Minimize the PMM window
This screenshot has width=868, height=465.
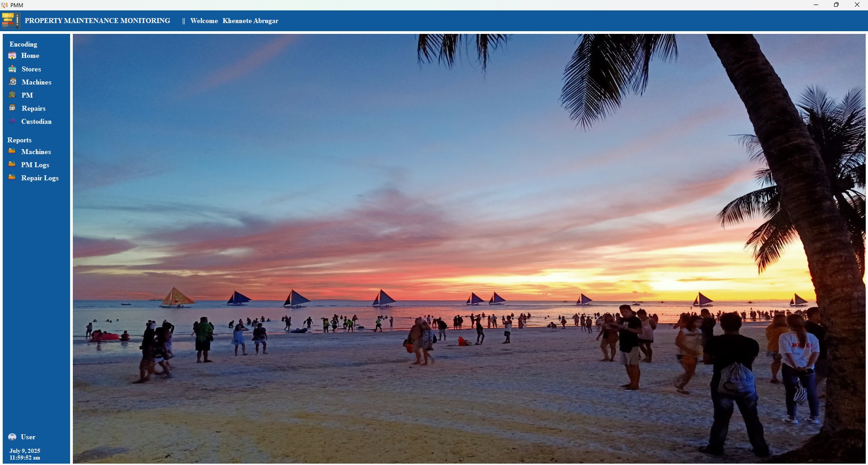tap(816, 5)
